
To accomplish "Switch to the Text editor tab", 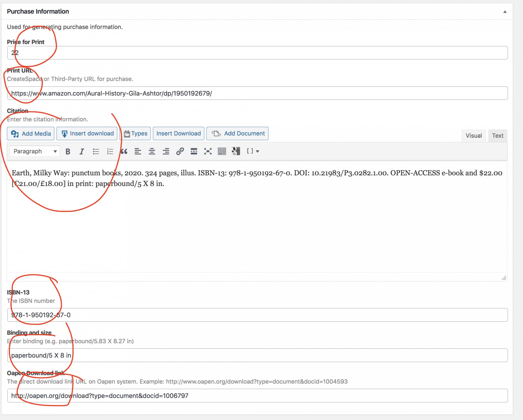I will (x=497, y=136).
